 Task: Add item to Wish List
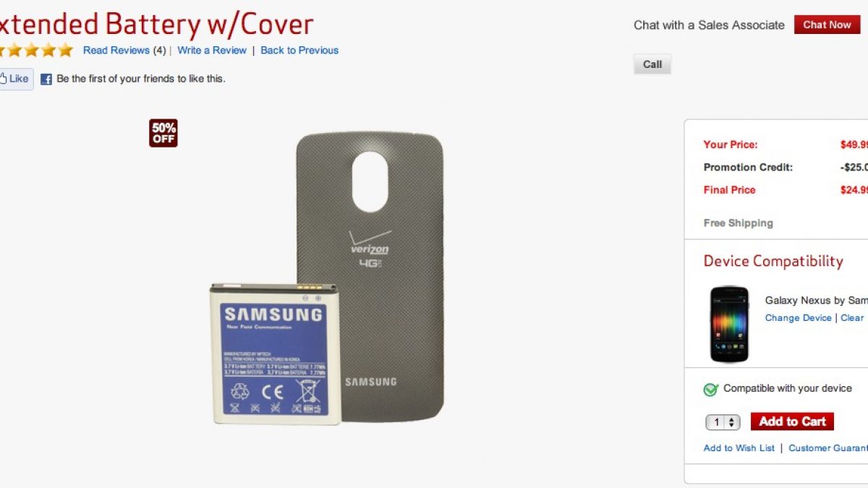[x=739, y=448]
